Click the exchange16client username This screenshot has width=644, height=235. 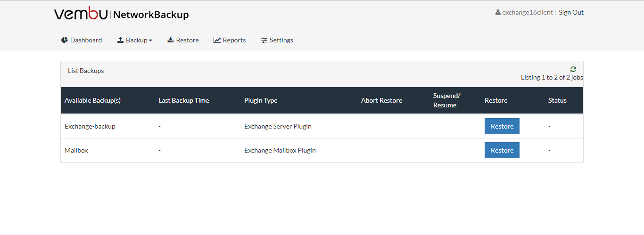527,13
